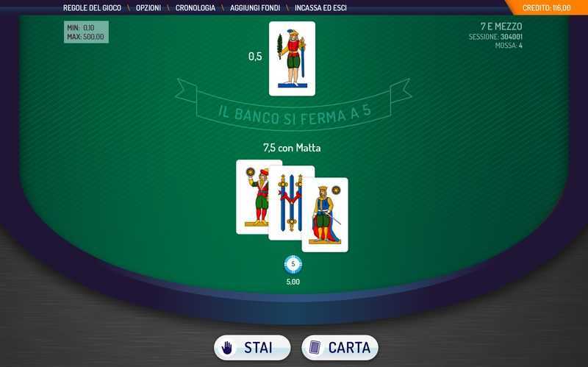Click the card icon on the CARTA button
Screen dimensions: 588x367
tap(315, 347)
